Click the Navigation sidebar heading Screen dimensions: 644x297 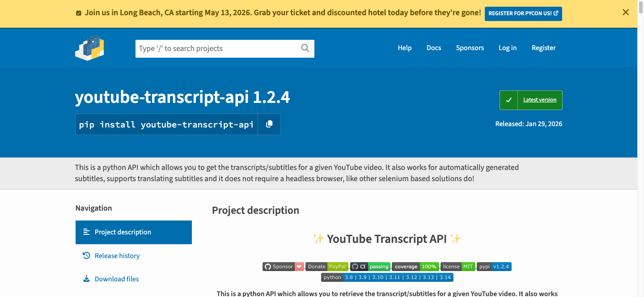coord(93,208)
